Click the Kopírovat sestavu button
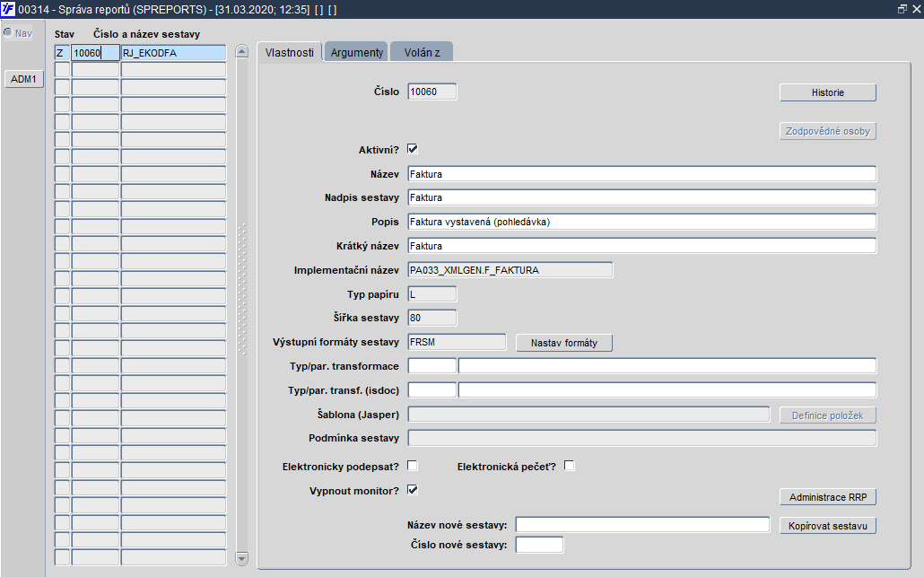 828,525
